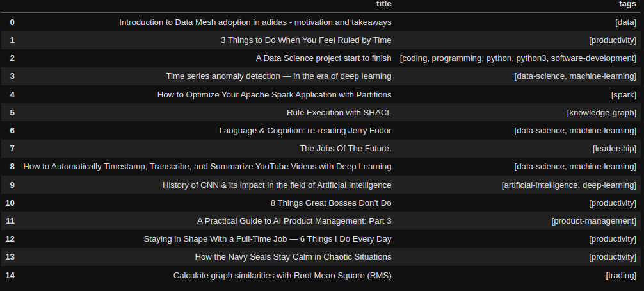This screenshot has width=644, height=291.
Task: Click 'A Data Science project start to finish' title
Action: (x=324, y=58)
